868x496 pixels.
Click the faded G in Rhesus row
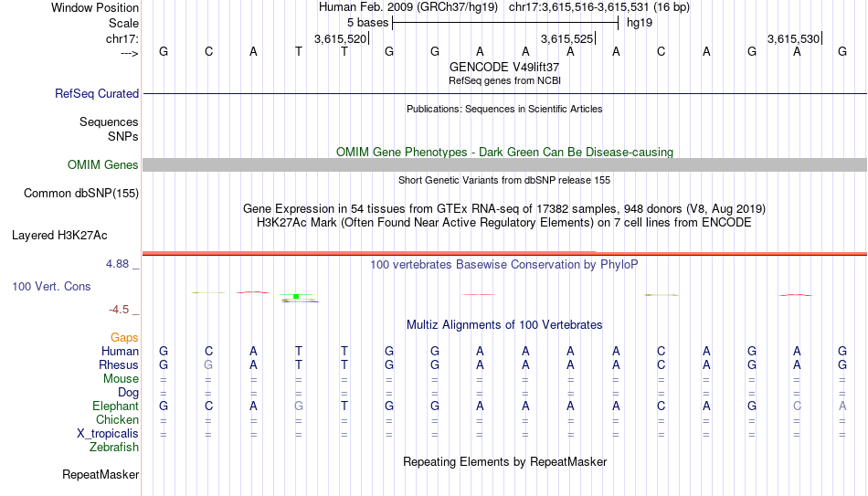click(x=208, y=364)
